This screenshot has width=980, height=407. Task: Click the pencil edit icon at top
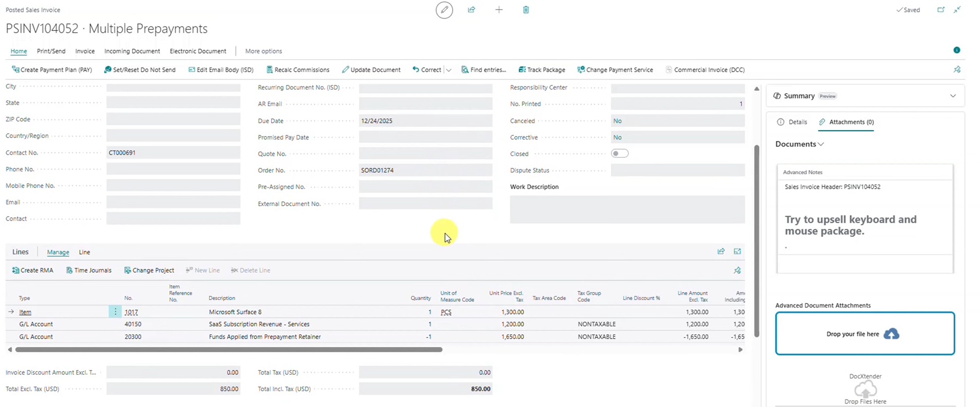[444, 10]
